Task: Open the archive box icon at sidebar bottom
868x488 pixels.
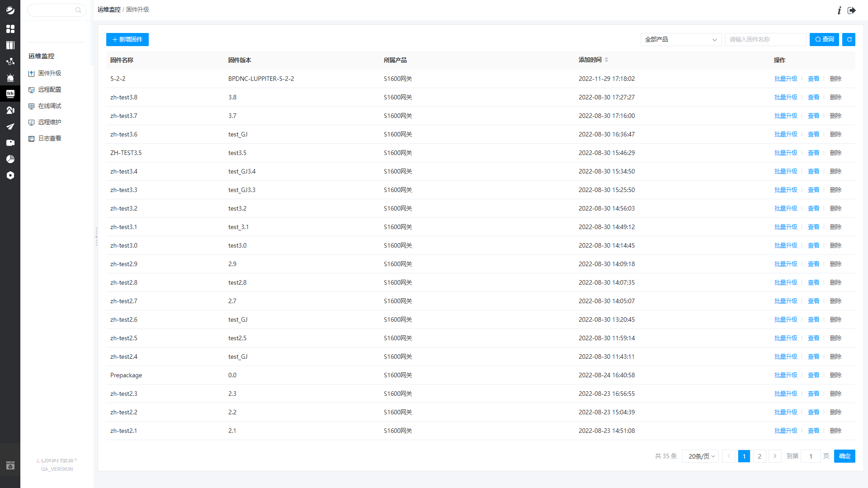Action: pyautogui.click(x=10, y=465)
